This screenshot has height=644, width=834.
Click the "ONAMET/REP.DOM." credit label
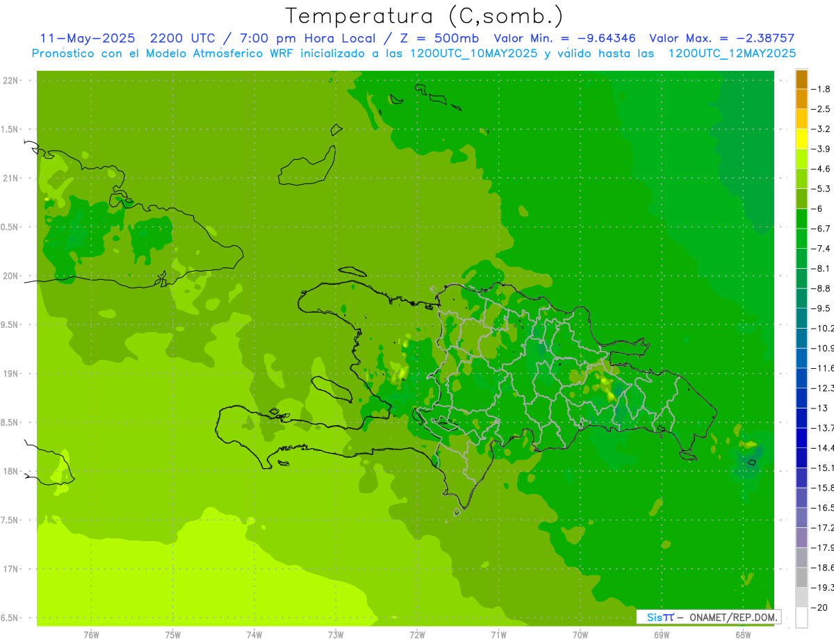[733, 617]
